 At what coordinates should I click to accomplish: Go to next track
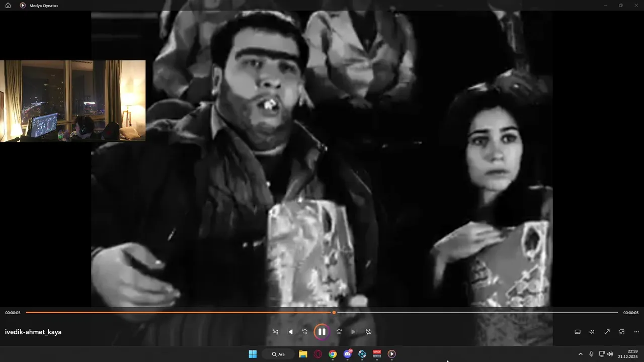(x=354, y=332)
